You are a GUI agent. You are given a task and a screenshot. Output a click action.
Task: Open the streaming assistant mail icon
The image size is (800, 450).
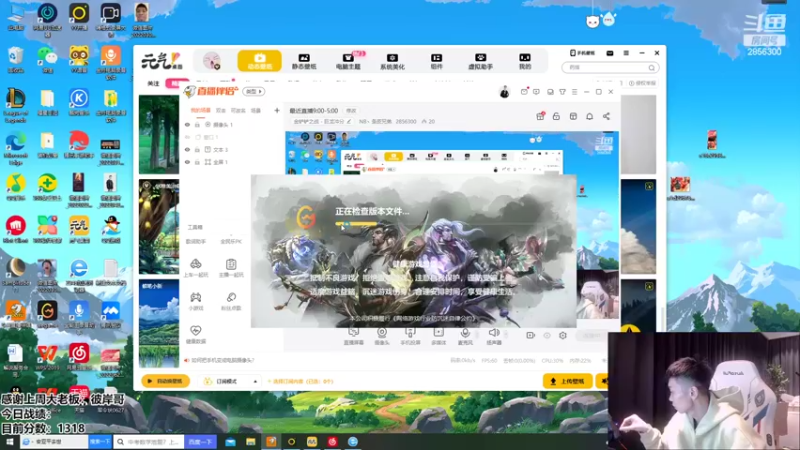point(524,92)
